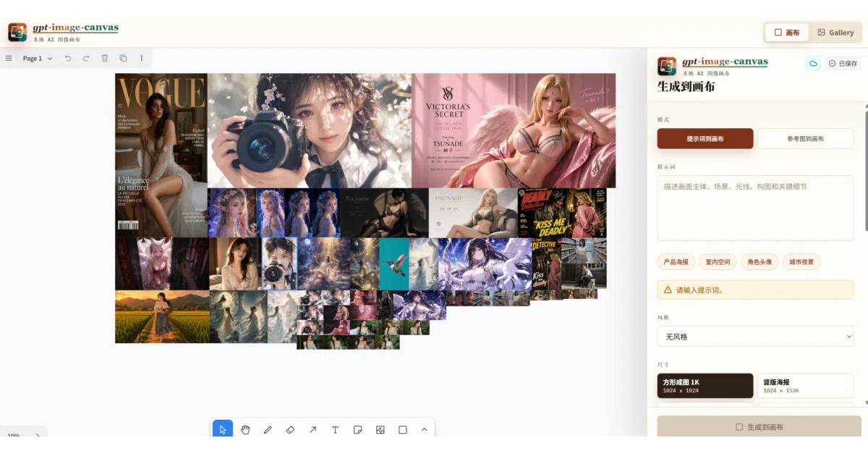Screen dimensions: 868x456
Task: Choose 竖版海报 1024 x 1536 size
Action: click(806, 386)
